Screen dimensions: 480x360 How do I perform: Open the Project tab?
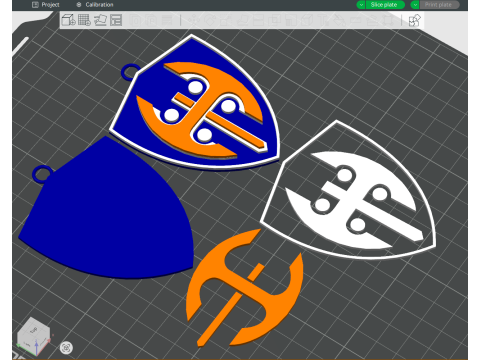tap(46, 5)
